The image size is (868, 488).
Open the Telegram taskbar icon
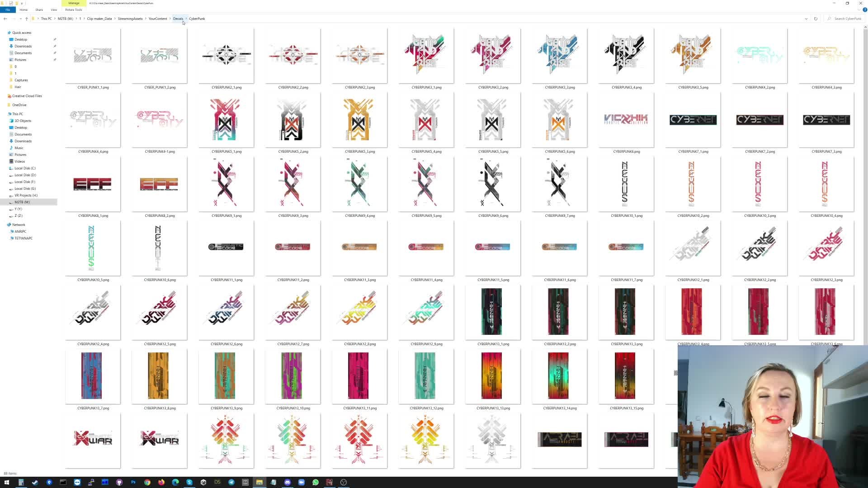[231, 482]
